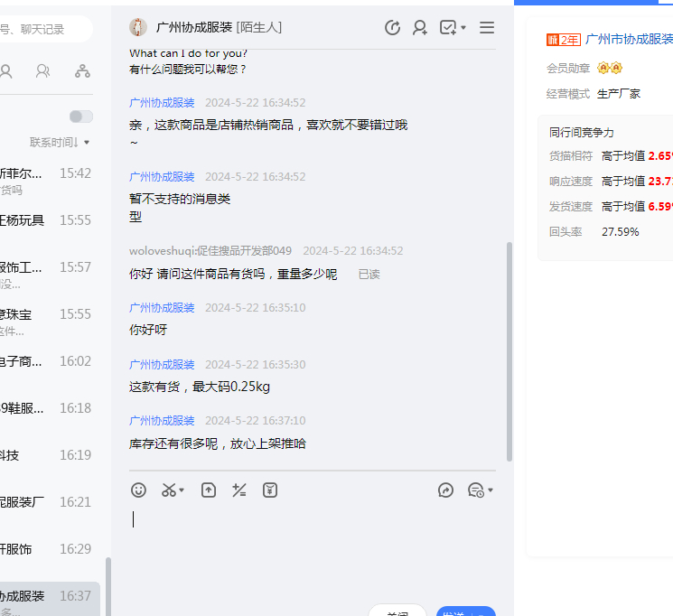Expand the task checkbox dropdown in header
673x616 pixels.
(463, 28)
